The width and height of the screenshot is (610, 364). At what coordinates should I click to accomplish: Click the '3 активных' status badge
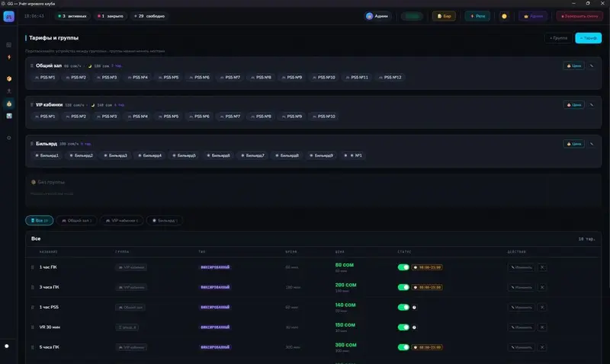(x=72, y=16)
